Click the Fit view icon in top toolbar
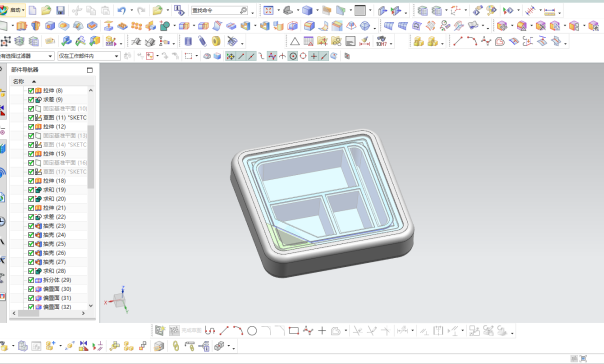 [x=268, y=10]
